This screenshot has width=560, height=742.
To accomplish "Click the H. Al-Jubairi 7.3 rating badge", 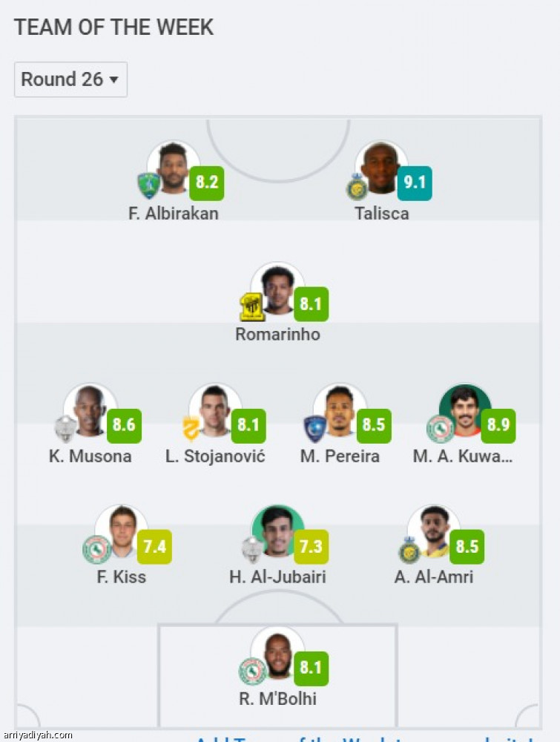I will (311, 547).
